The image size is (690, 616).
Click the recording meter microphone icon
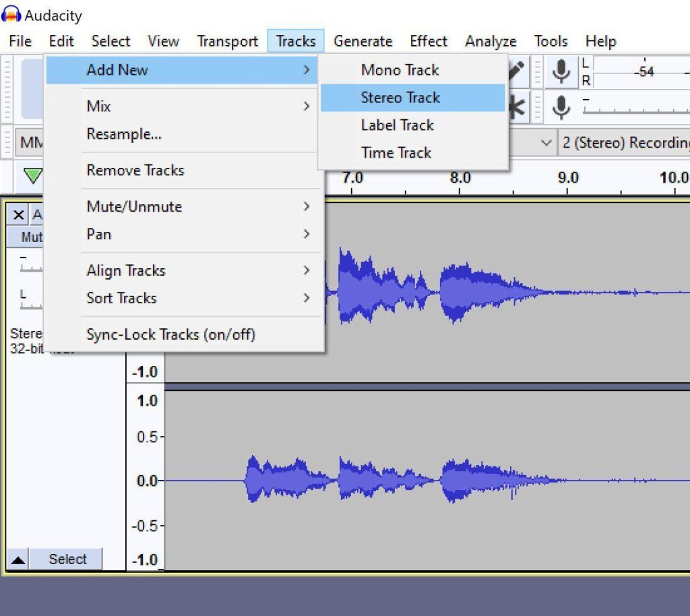561,72
